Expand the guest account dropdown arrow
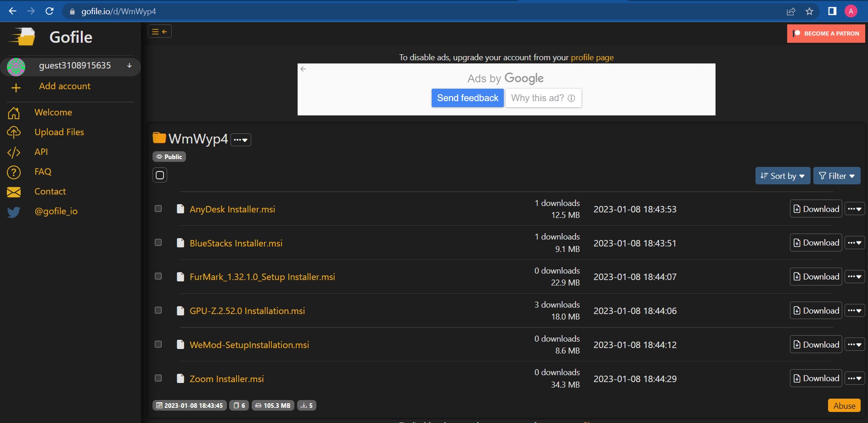Viewport: 868px width, 423px height. (128, 66)
